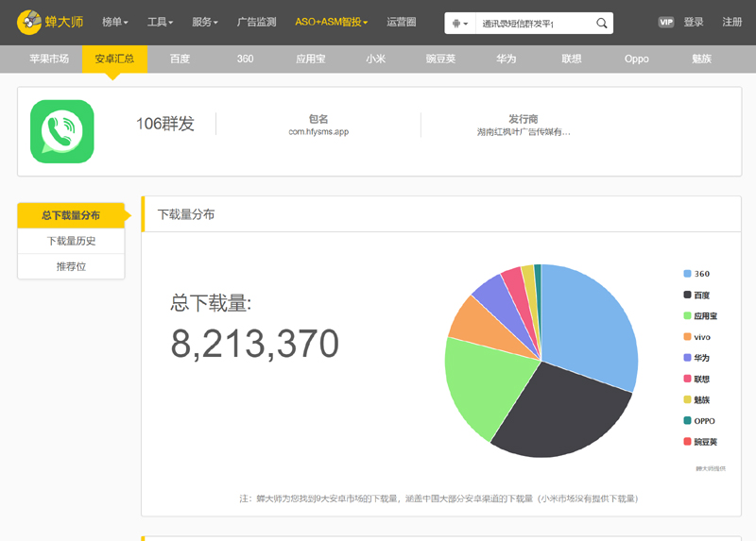Select the 应用宝 market tab
Viewport: 756px width, 541px height.
point(310,59)
